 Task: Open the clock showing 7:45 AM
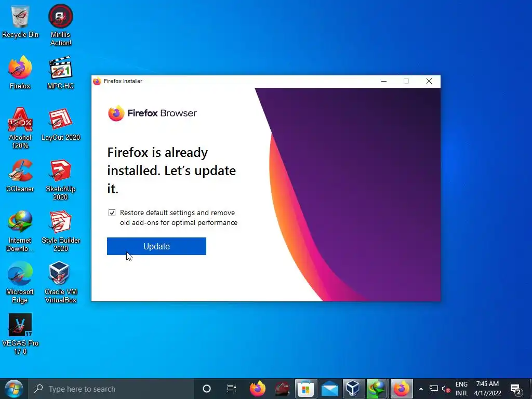coord(487,389)
